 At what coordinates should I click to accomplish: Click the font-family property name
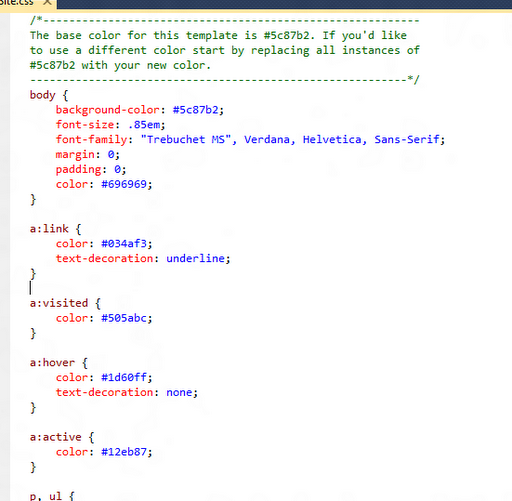(91, 139)
